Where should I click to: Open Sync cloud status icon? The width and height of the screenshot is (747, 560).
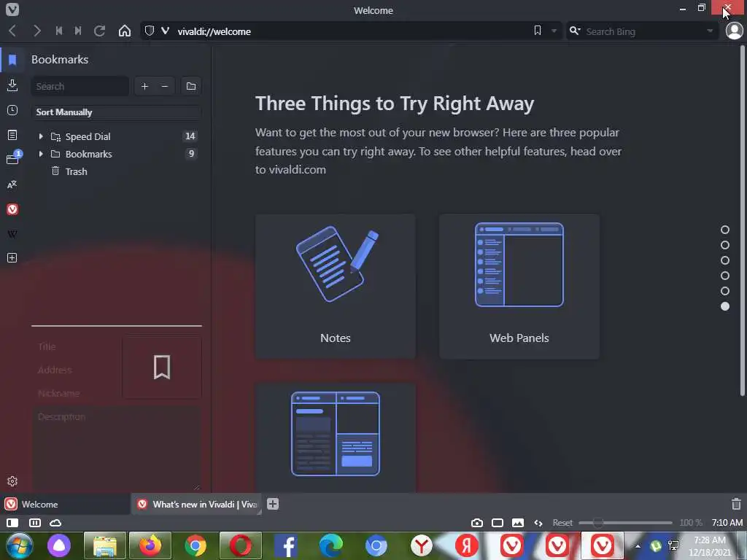click(x=55, y=523)
